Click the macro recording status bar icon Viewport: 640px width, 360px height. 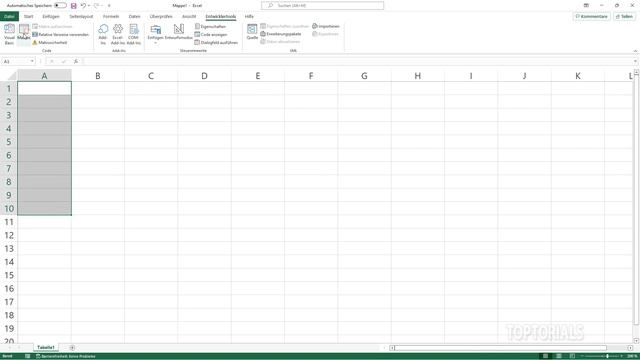pos(27,356)
